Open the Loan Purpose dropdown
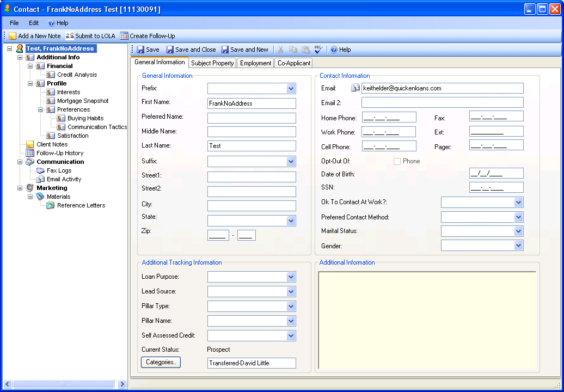Screen dimensions: 564x392 point(291,277)
